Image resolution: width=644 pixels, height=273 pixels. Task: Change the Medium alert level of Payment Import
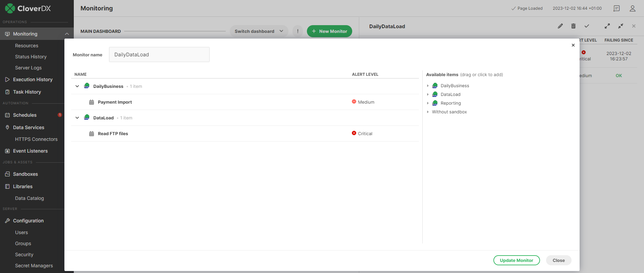363,102
